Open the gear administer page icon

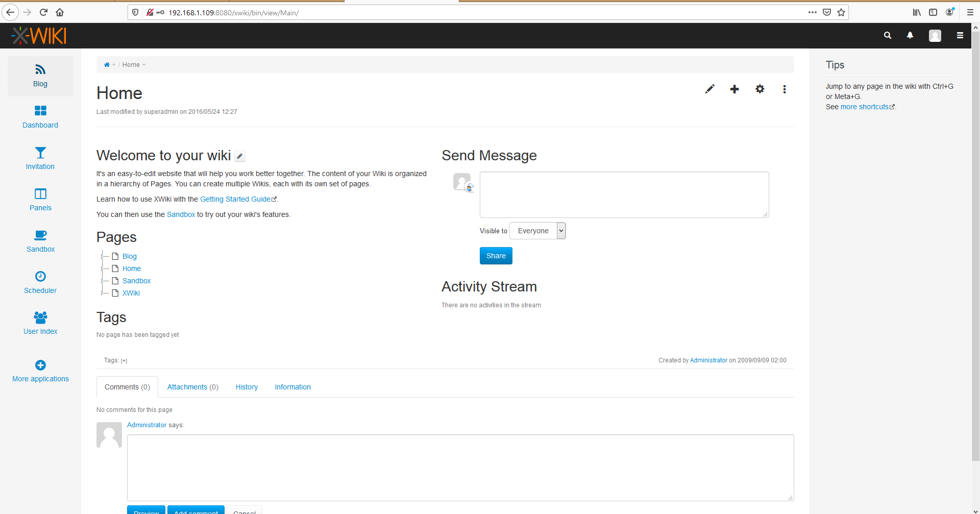click(759, 89)
